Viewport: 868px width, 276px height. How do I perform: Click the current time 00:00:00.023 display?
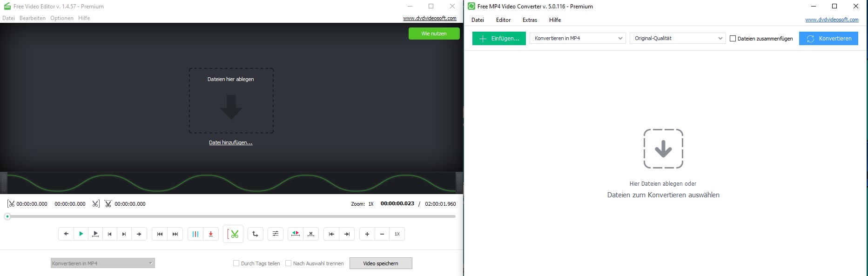pos(397,203)
